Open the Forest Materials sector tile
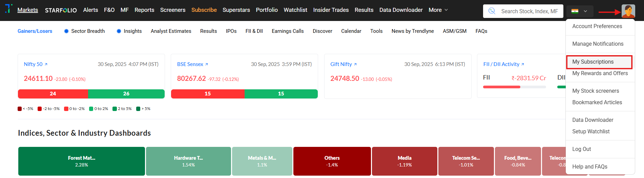The height and width of the screenshot is (178, 644). coord(82,161)
